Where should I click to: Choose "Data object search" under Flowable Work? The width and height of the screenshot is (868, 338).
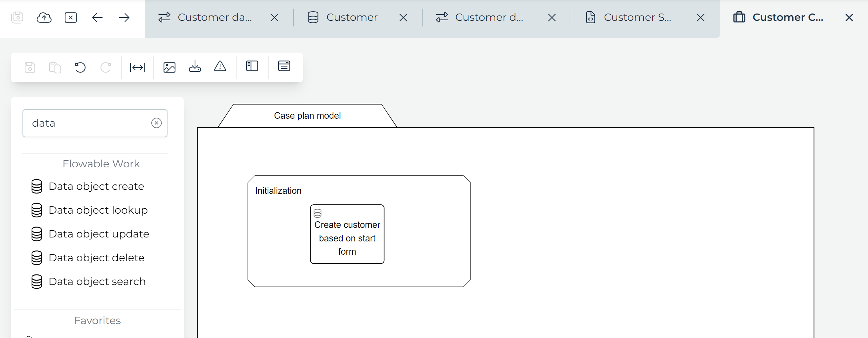tap(97, 281)
